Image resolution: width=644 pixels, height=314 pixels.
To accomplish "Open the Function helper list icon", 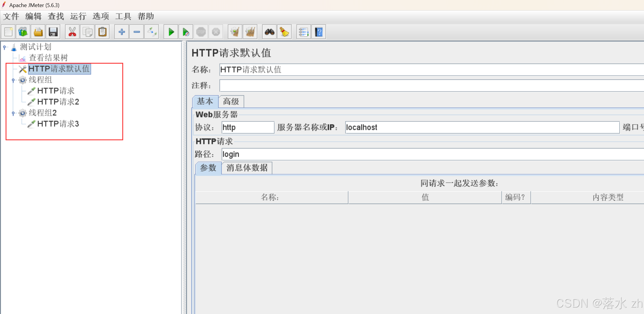I will click(304, 32).
